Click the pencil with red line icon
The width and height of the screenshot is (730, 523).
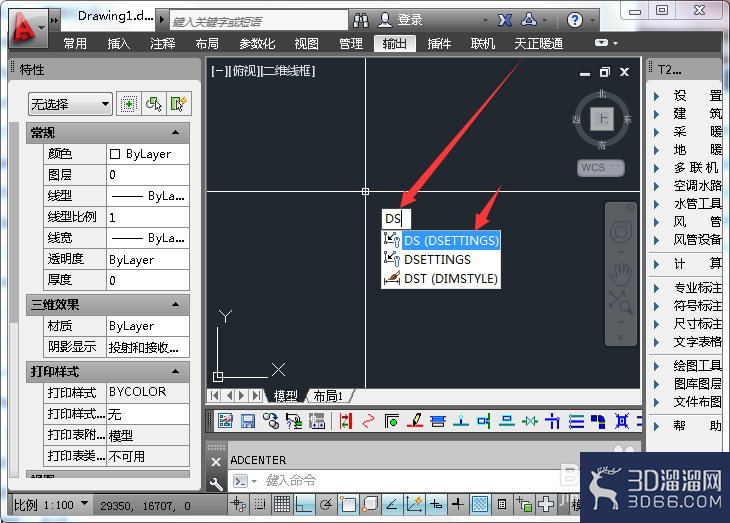click(415, 421)
